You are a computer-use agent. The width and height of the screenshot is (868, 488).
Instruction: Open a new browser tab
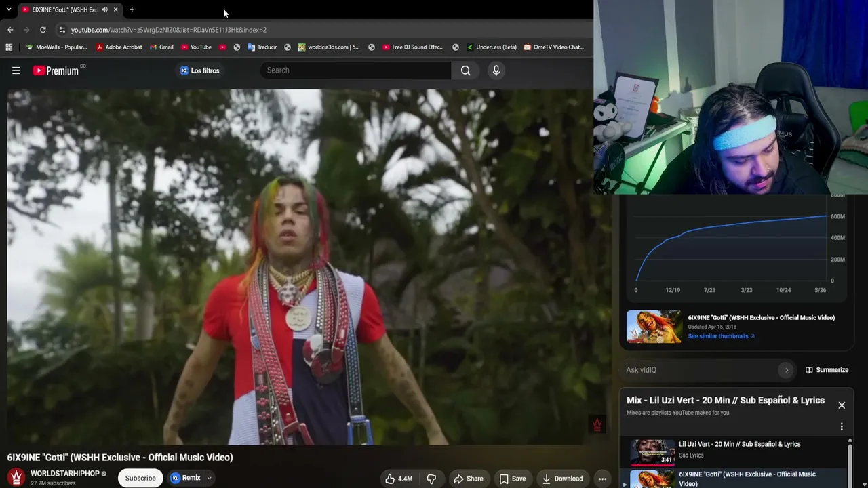tap(132, 9)
